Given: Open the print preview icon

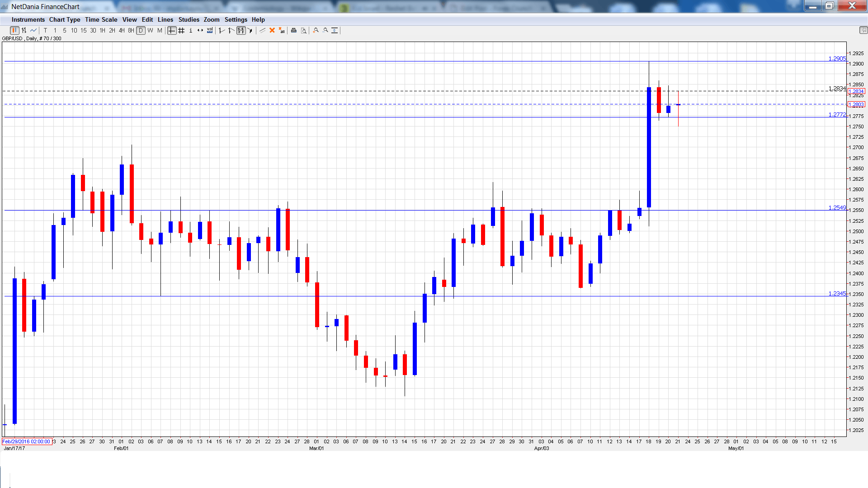Looking at the screenshot, I should pos(304,30).
